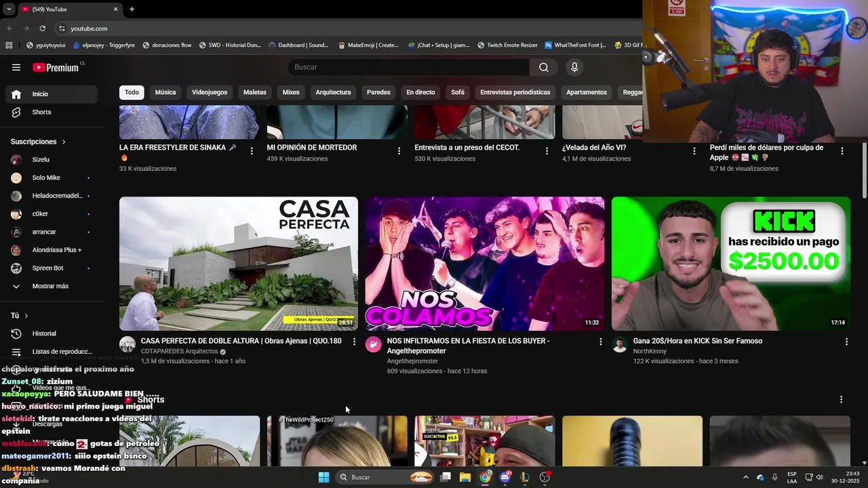Click the YouTube search input field
The image size is (868, 488).
click(409, 67)
